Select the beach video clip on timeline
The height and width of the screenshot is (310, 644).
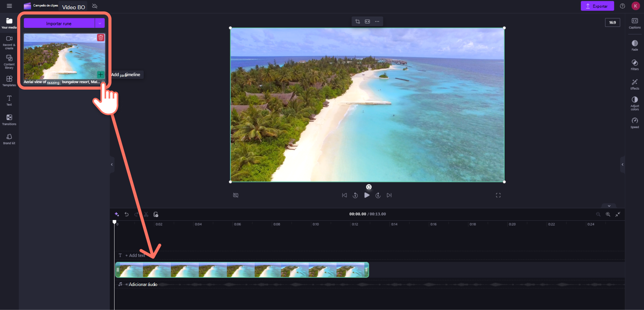(242, 270)
